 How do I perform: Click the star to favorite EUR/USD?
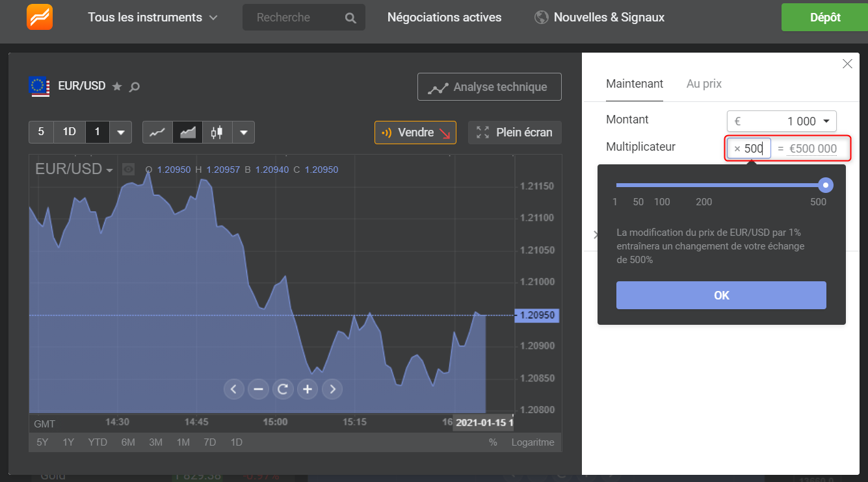[116, 85]
